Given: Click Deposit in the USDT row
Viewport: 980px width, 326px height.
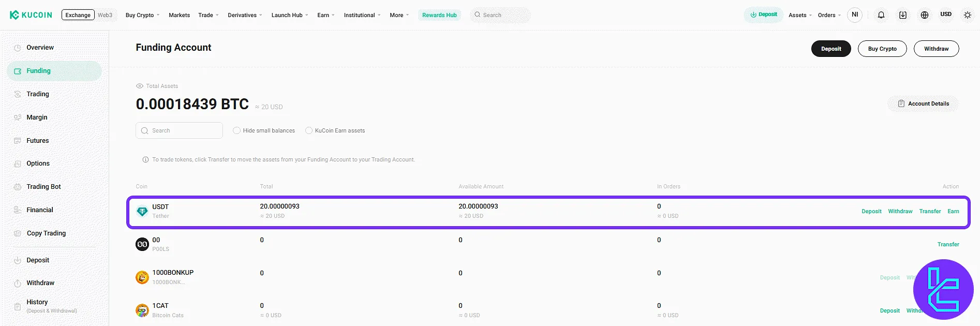Looking at the screenshot, I should coord(871,211).
